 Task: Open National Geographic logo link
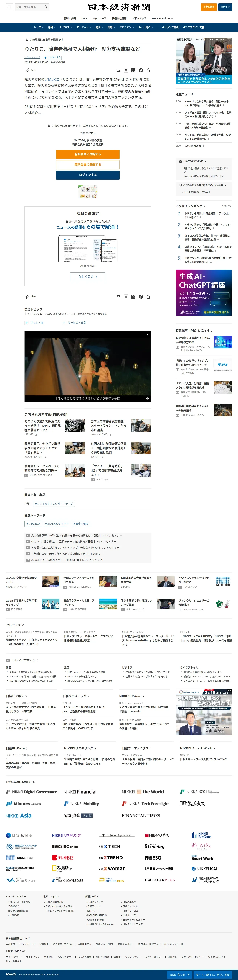pyautogui.click(x=62, y=869)
